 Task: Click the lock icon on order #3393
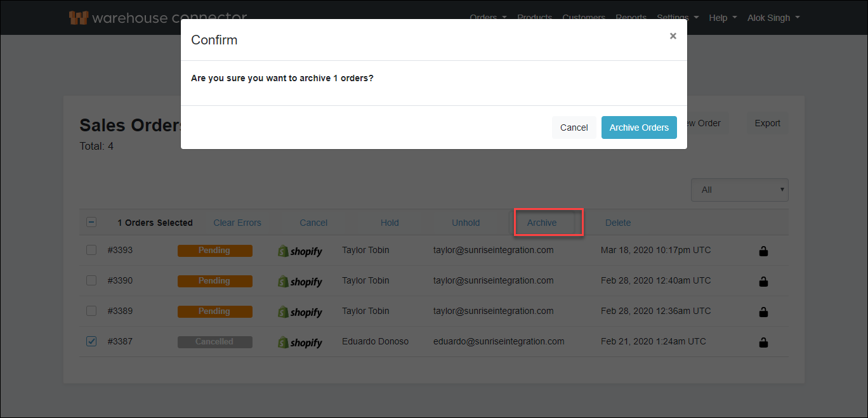pyautogui.click(x=763, y=251)
